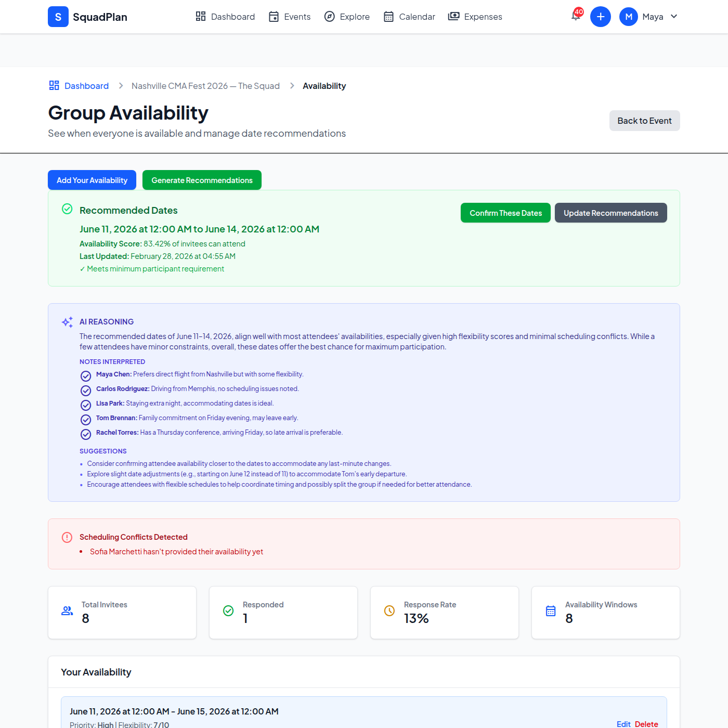Click the blue plus create button
728x728 pixels.
click(x=600, y=17)
